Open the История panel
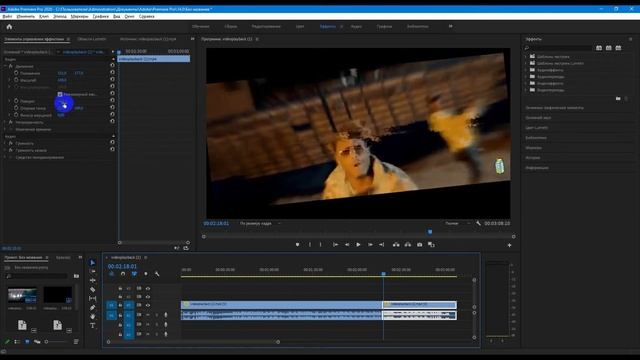This screenshot has height=360, width=640. point(533,158)
